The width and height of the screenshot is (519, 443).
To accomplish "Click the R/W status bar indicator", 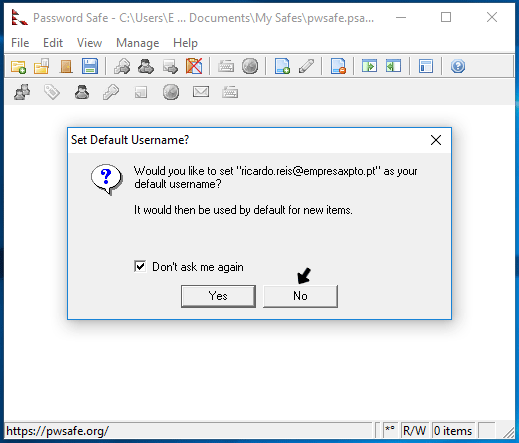I will click(414, 431).
